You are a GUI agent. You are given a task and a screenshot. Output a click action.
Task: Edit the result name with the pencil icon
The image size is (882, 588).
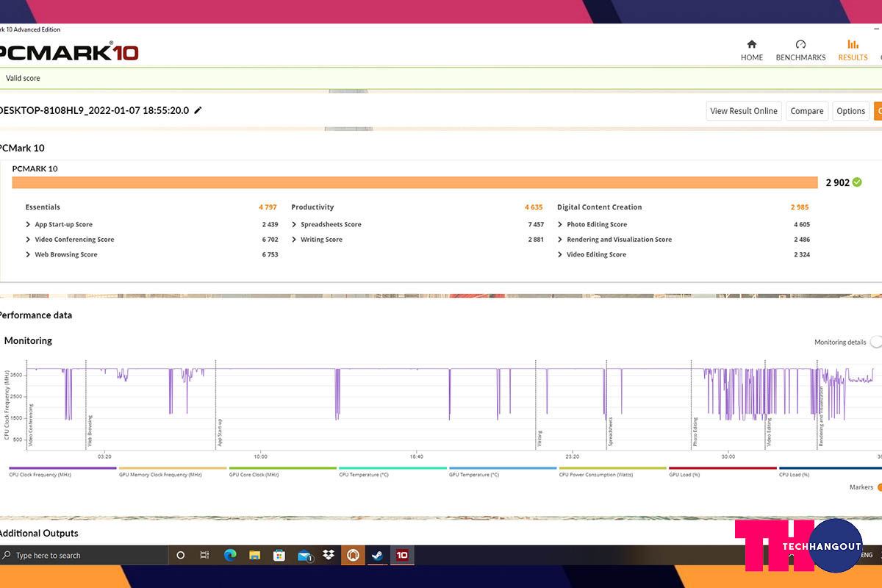pos(198,110)
